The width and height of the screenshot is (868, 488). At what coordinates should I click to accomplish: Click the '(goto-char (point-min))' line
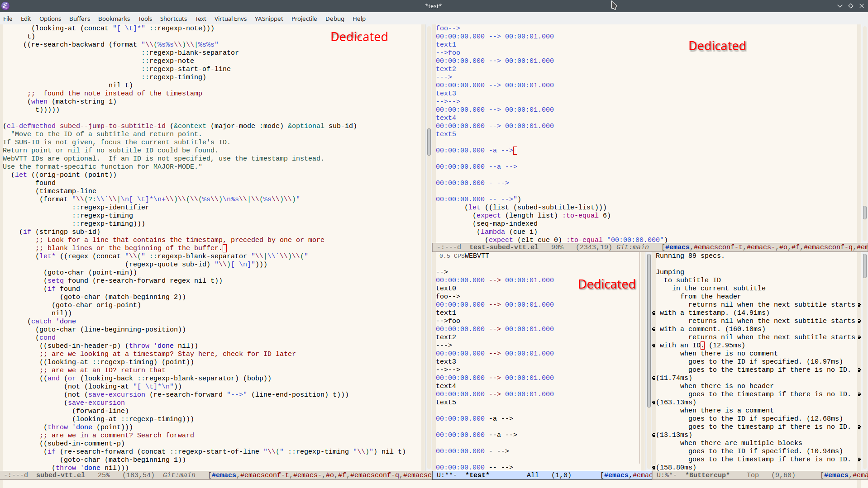[x=90, y=272]
